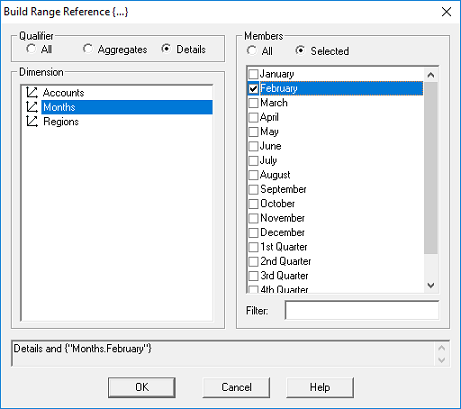Viewport: 461px width, 409px height.
Task: Click into the Filter input field
Action: [362, 311]
